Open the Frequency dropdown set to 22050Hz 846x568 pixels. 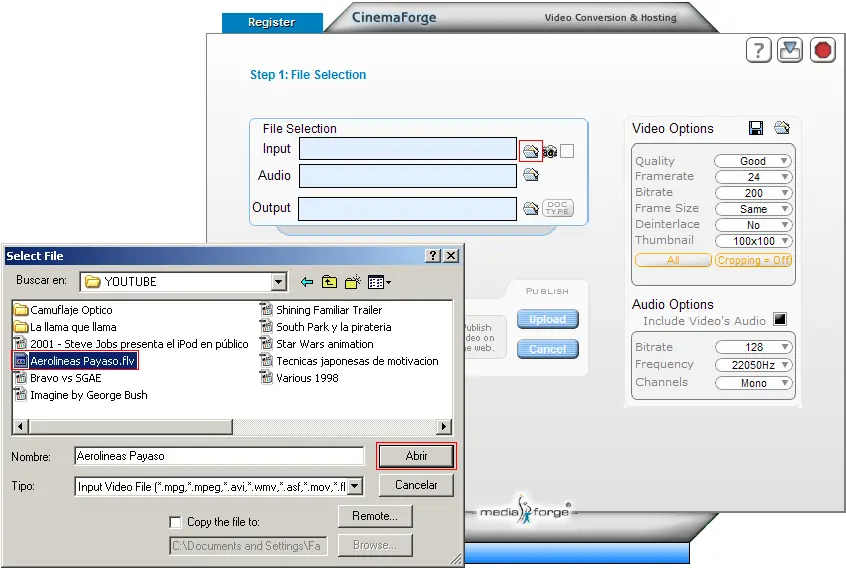tap(753, 365)
